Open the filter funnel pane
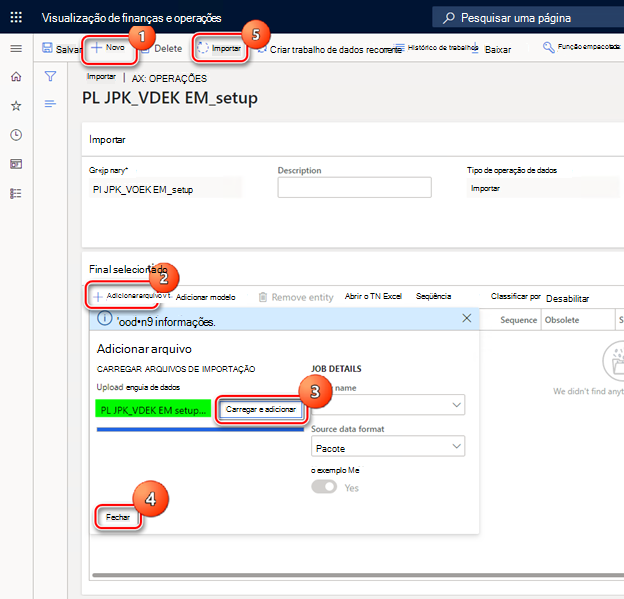The height and width of the screenshot is (599, 624). (50, 76)
